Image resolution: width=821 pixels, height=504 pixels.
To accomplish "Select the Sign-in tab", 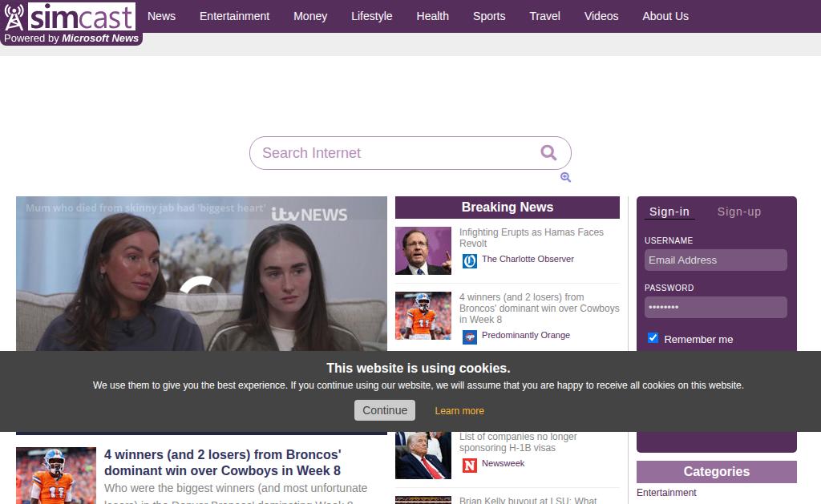I will tap(669, 212).
